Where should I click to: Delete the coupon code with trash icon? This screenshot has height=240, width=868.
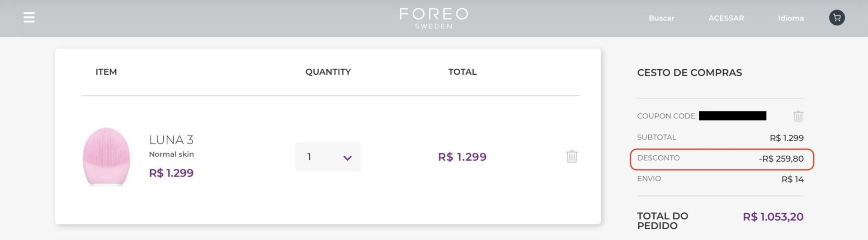(798, 116)
